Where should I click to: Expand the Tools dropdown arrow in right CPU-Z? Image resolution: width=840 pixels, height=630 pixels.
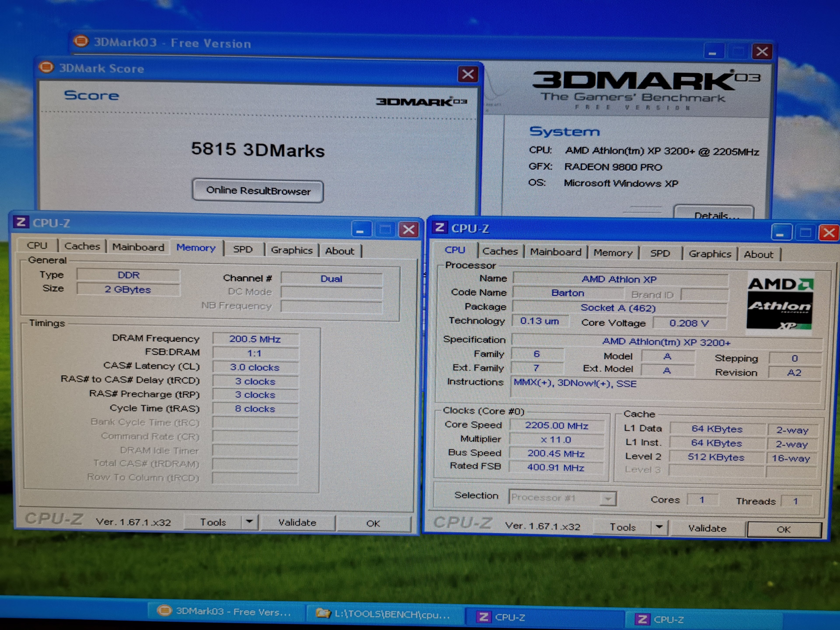pos(659,527)
